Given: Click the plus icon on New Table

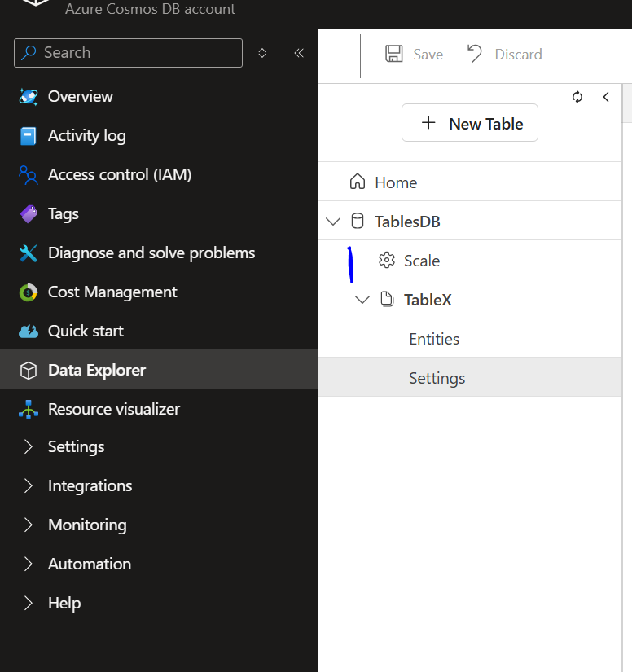Looking at the screenshot, I should coord(428,123).
